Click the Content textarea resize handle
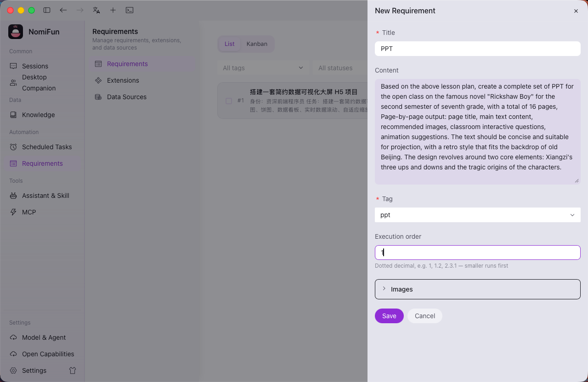The width and height of the screenshot is (588, 382). point(577,181)
